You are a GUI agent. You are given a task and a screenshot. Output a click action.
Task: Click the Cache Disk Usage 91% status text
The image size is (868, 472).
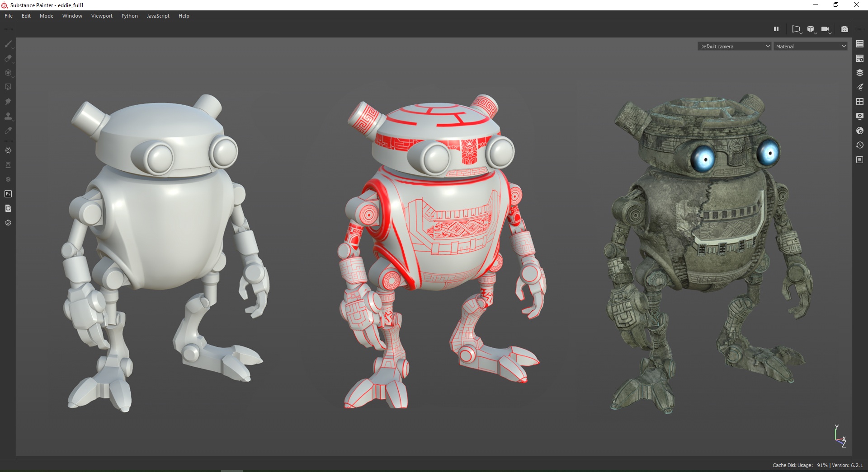(x=800, y=465)
